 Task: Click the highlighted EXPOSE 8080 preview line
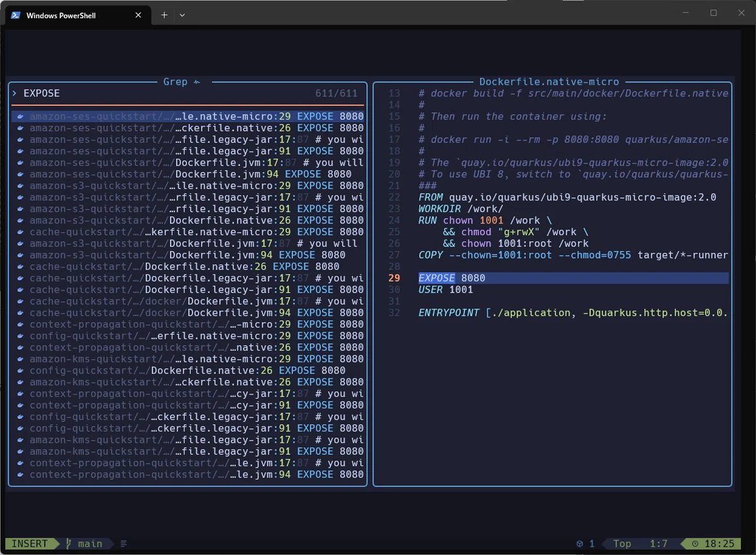pyautogui.click(x=573, y=278)
